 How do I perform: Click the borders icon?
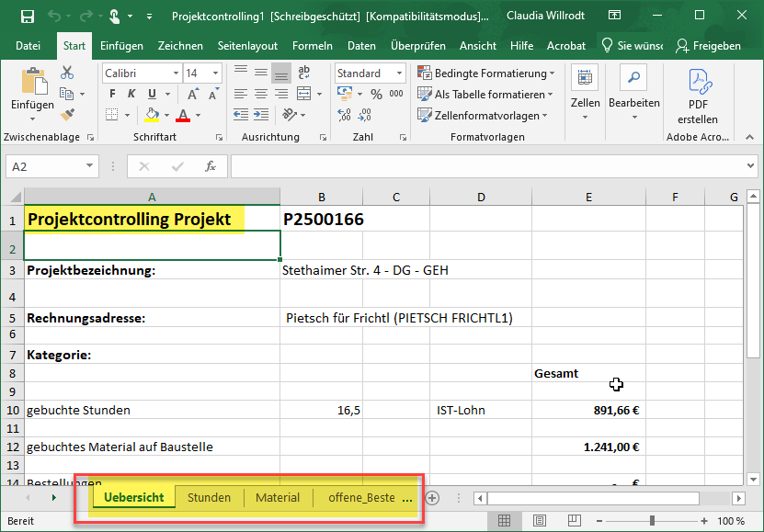click(112, 115)
